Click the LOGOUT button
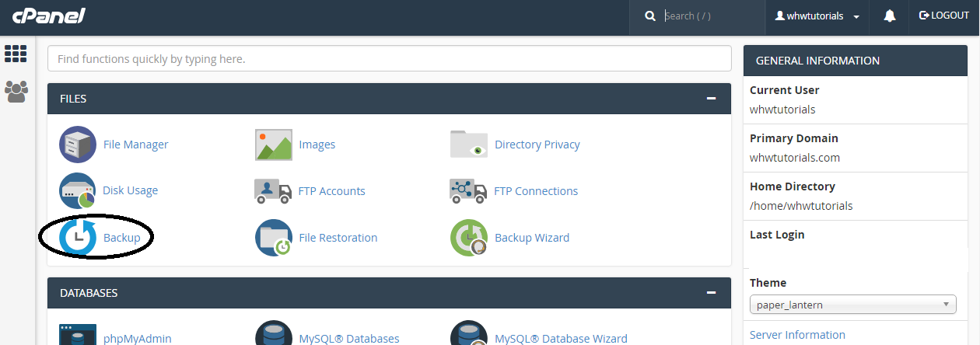980x345 pixels. coord(944,16)
